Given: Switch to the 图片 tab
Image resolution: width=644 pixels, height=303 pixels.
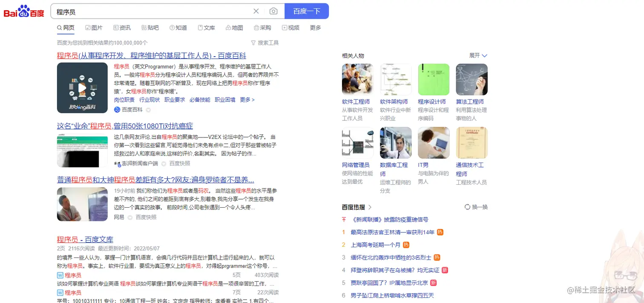Looking at the screenshot, I should [x=94, y=28].
